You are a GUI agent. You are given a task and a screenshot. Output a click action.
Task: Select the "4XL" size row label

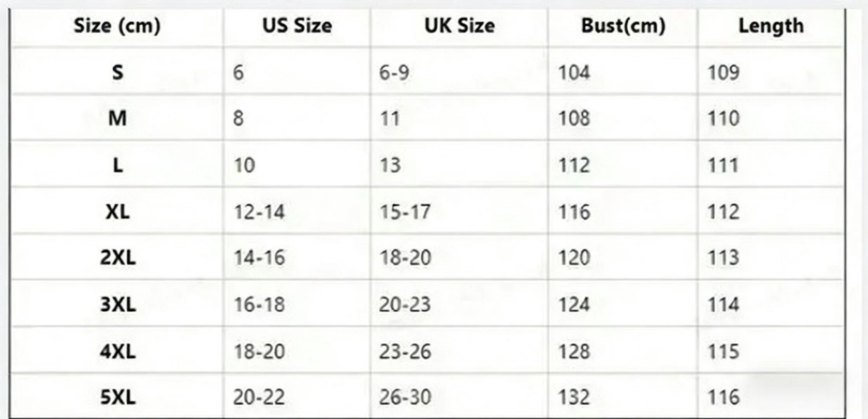click(118, 351)
